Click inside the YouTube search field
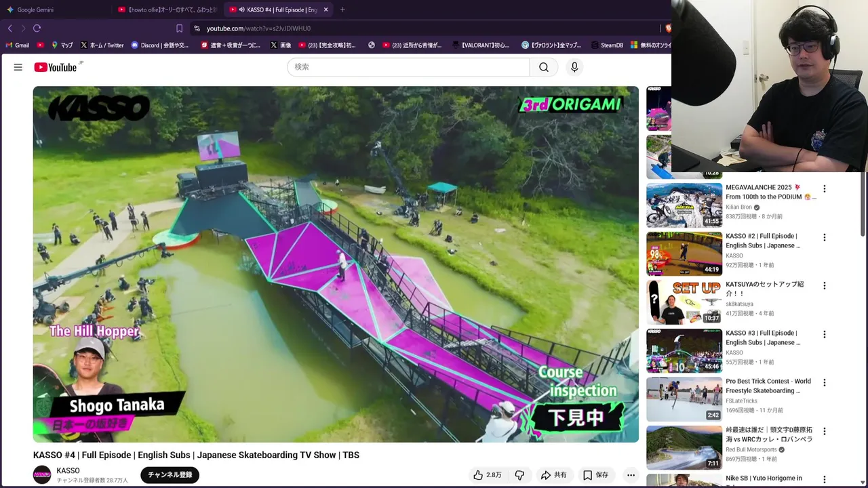 click(x=408, y=67)
